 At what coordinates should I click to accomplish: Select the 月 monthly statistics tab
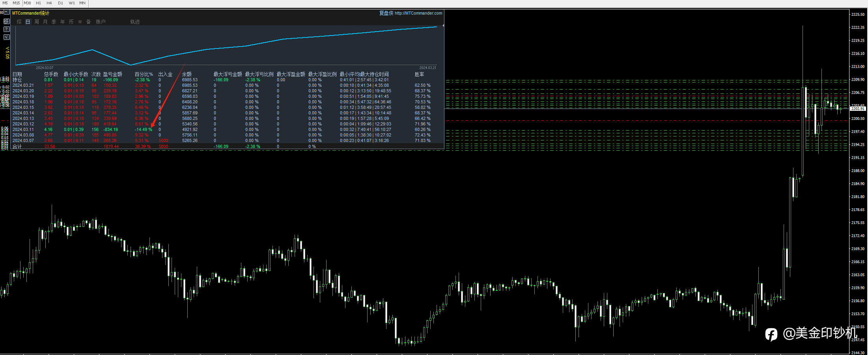coord(45,22)
